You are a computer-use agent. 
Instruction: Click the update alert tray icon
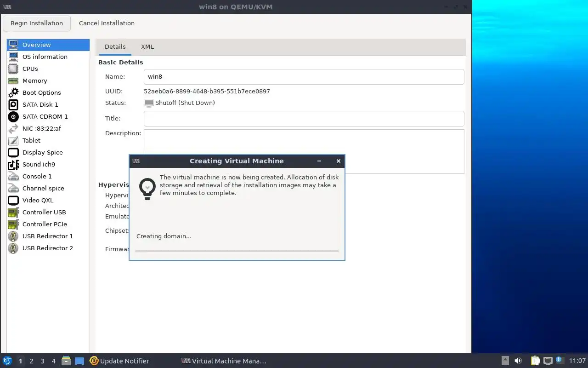[x=559, y=360]
